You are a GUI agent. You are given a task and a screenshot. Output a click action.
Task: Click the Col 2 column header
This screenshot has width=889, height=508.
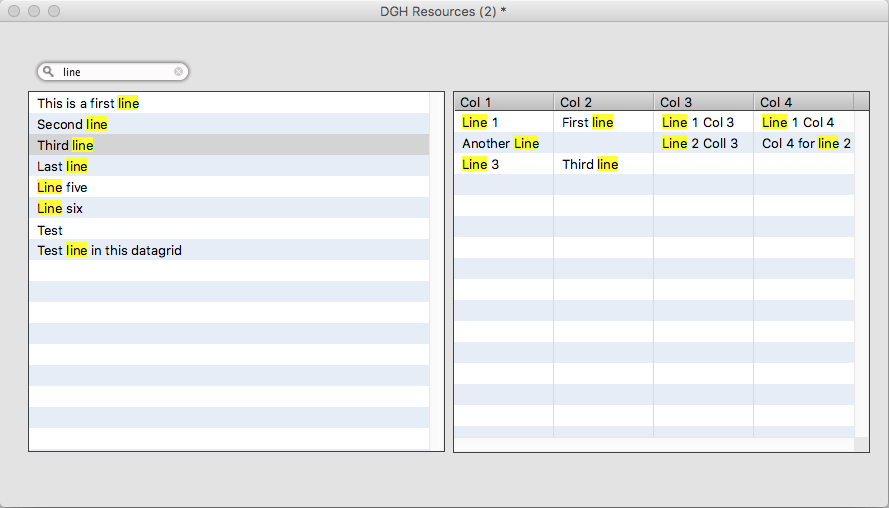coord(603,102)
